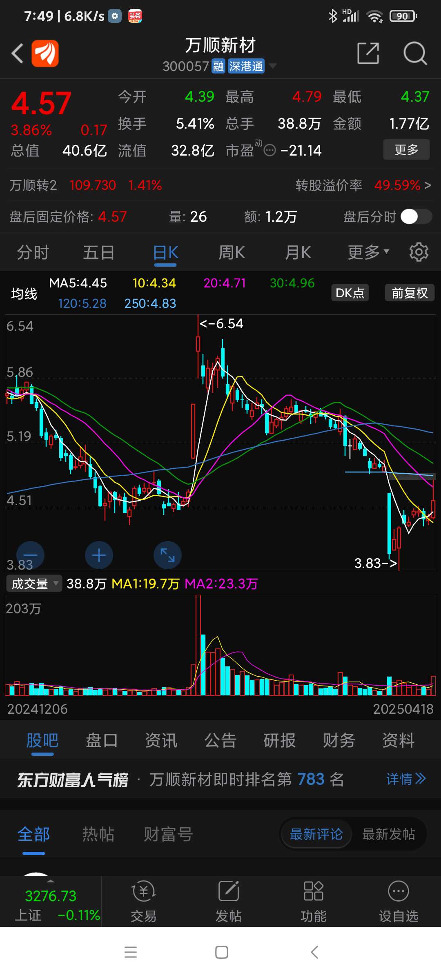Tap chart start date 20241206
441x980 pixels.
tap(38, 709)
